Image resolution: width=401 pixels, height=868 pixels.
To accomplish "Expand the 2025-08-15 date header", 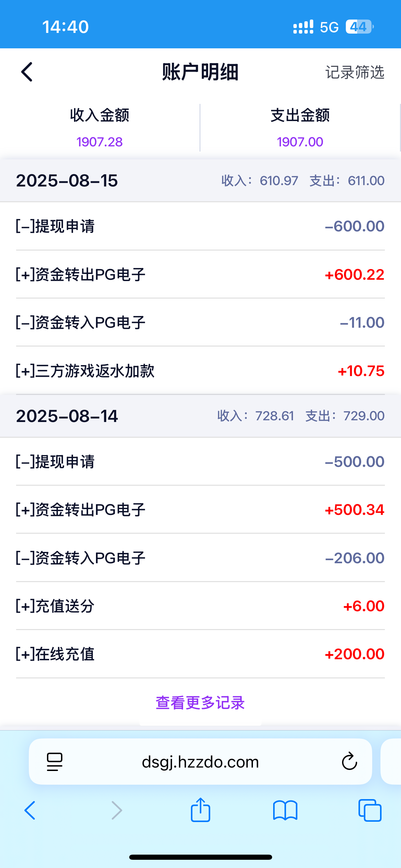I will pyautogui.click(x=200, y=181).
